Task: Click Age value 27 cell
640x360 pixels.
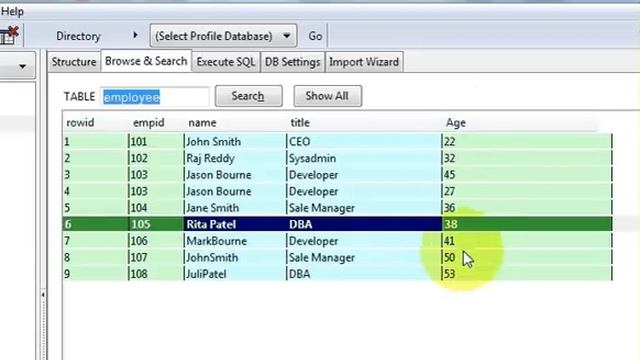Action: [x=527, y=191]
